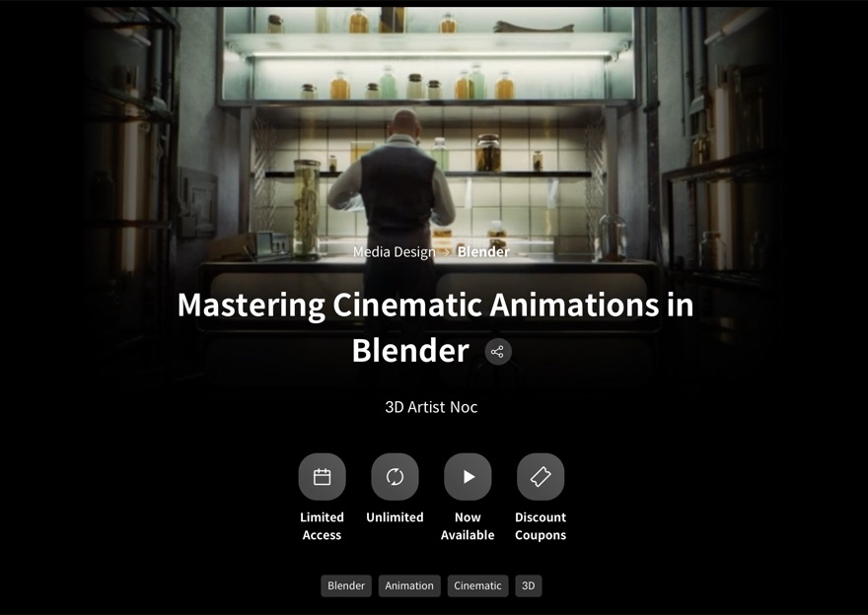This screenshot has width=868, height=615.
Task: Open the Blender breadcrumb link
Action: tap(483, 252)
